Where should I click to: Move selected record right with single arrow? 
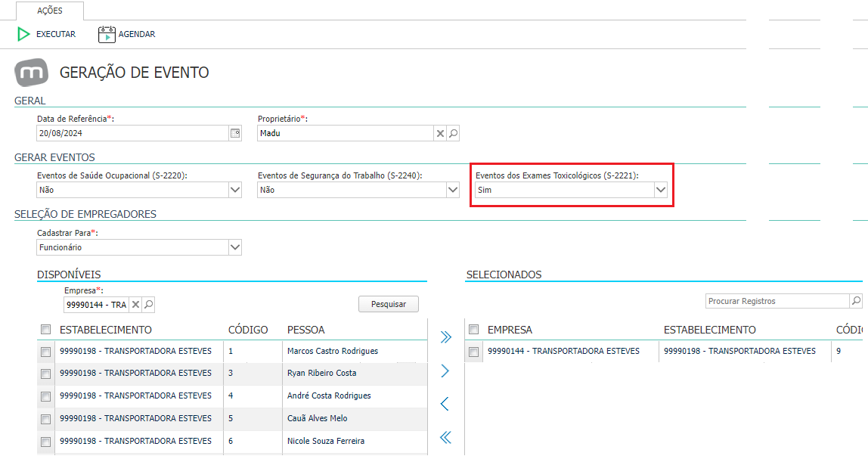(445, 371)
